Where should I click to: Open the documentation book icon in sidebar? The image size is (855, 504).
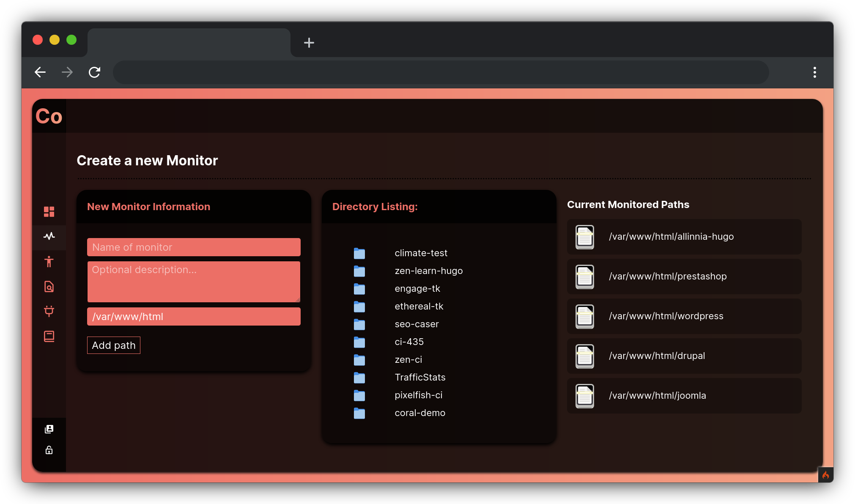click(49, 337)
